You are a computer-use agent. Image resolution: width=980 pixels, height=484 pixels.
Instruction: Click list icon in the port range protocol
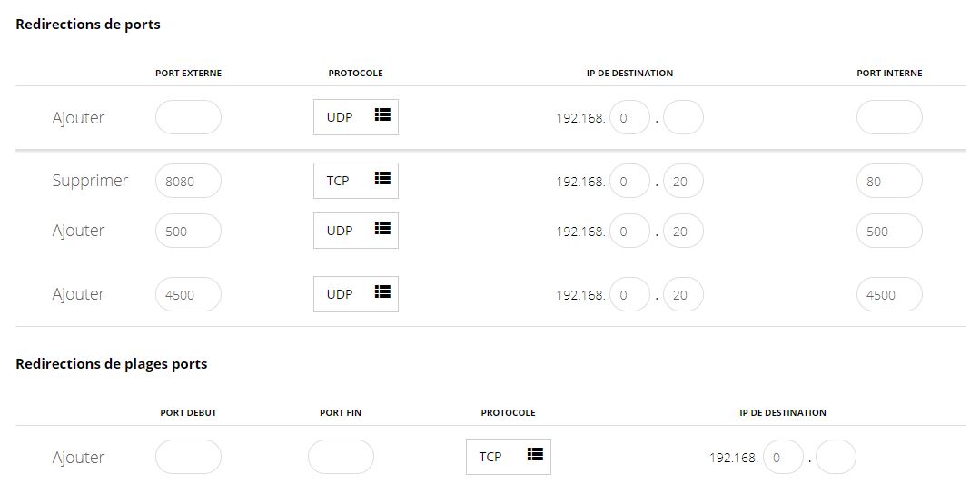[x=535, y=456]
